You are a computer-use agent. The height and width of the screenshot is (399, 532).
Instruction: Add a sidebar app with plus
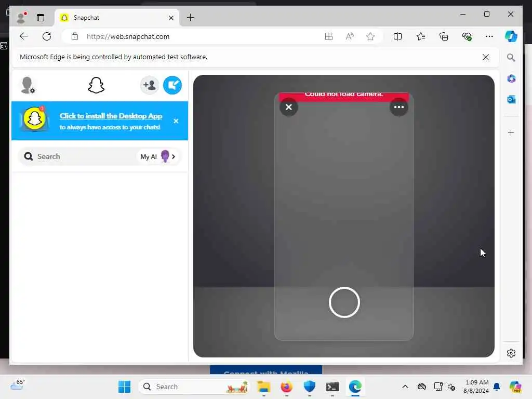click(511, 132)
